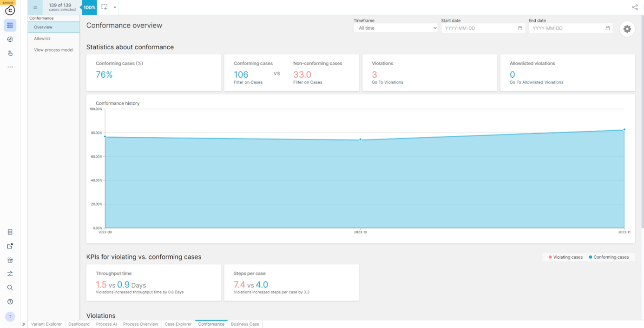Image resolution: width=644 pixels, height=328 pixels.
Task: Click the share icon at top right
Action: (x=634, y=7)
